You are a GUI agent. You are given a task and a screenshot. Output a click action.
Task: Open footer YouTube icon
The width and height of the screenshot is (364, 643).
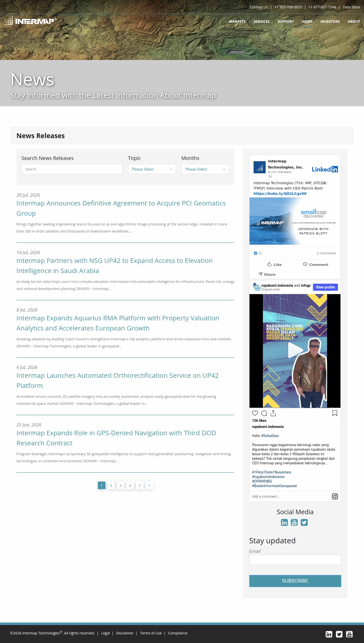349,634
